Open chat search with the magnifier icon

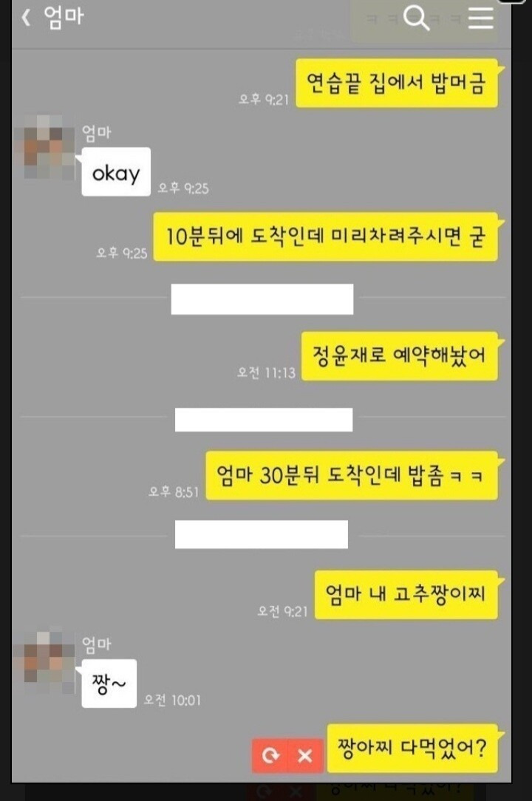coord(417,18)
